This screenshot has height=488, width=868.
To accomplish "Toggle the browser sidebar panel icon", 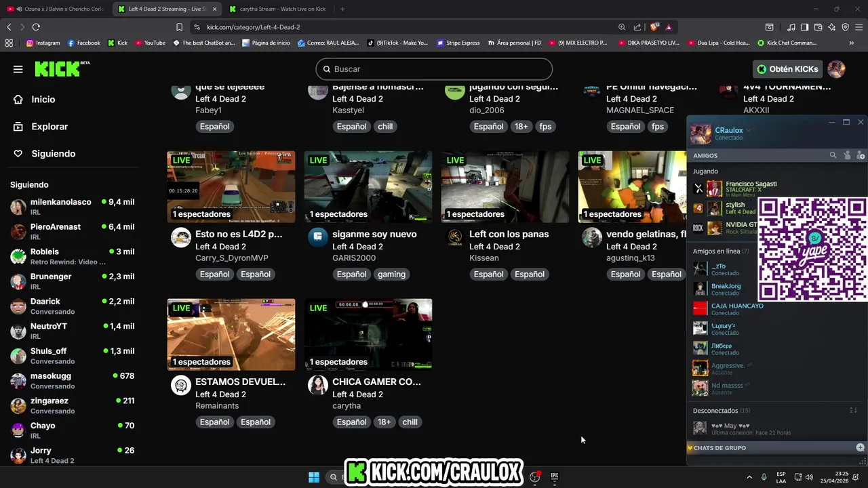I will (x=804, y=27).
